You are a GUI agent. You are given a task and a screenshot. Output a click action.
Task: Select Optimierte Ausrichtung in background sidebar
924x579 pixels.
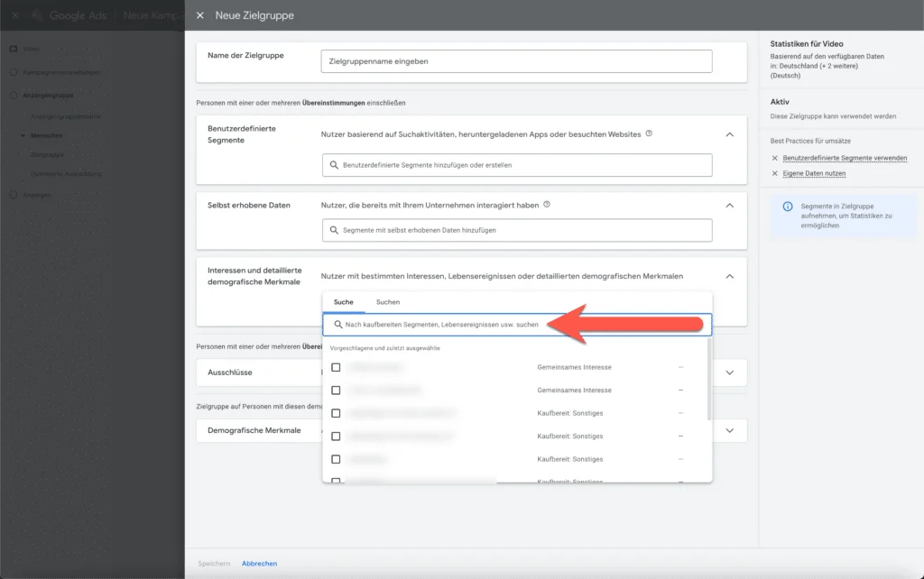click(67, 174)
